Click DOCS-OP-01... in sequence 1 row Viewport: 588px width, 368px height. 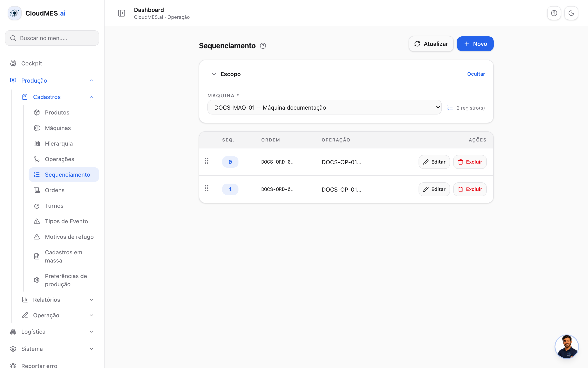tap(341, 190)
